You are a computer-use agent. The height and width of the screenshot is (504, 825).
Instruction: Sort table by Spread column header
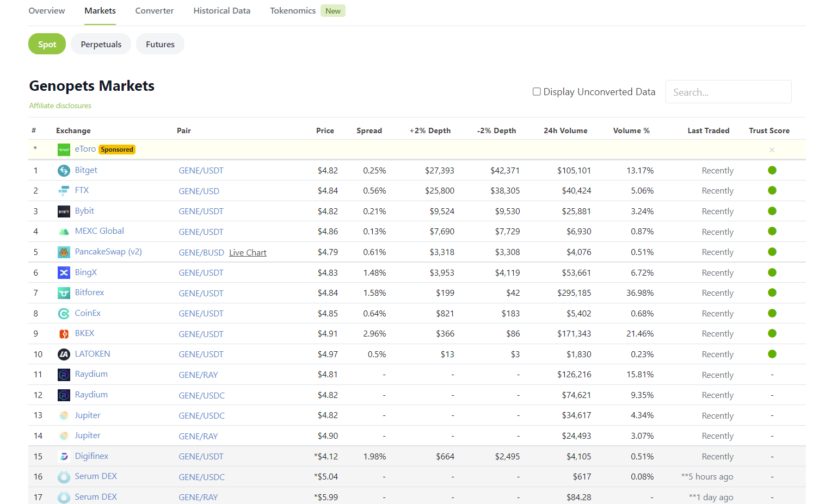point(369,130)
